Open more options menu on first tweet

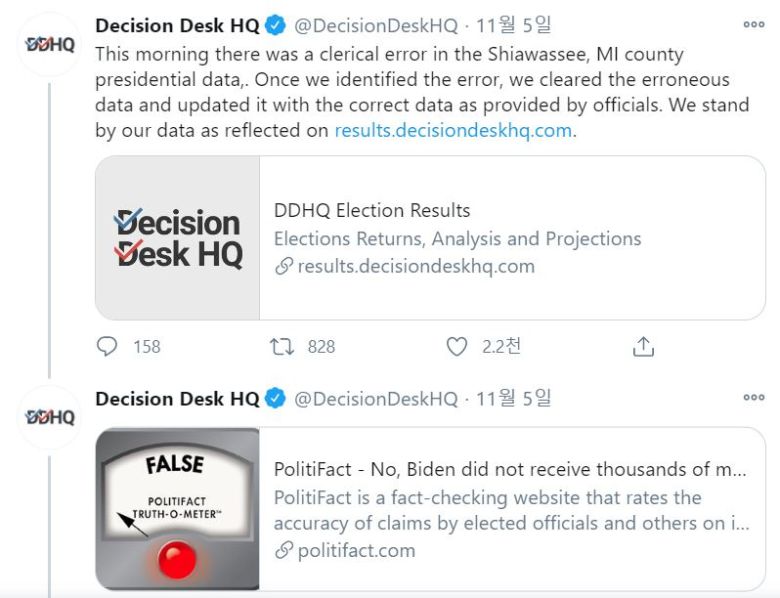click(x=753, y=25)
